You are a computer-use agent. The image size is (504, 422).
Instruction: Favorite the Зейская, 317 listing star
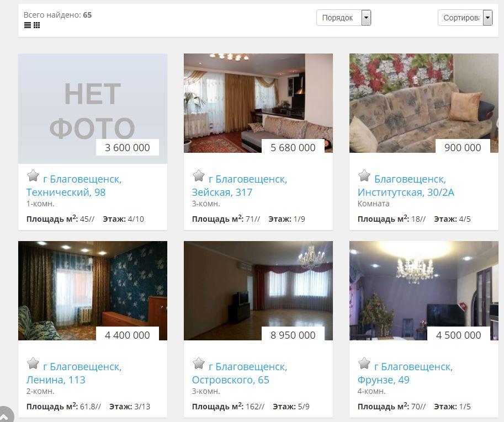click(x=198, y=175)
